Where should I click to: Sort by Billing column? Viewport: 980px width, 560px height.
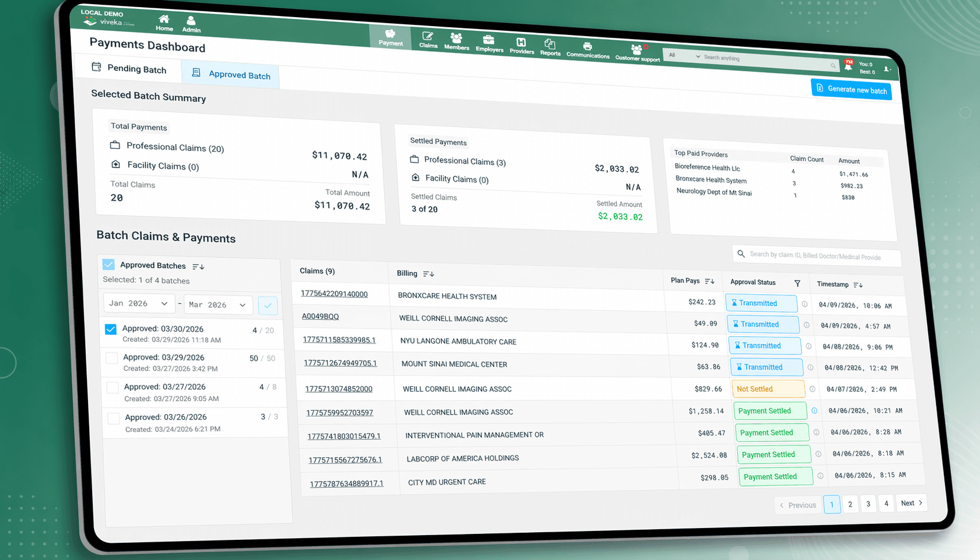click(429, 274)
